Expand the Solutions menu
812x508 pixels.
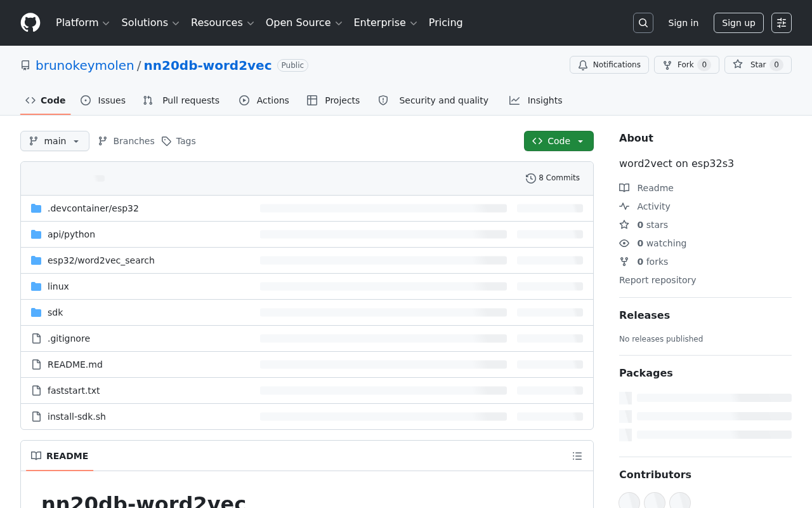(x=150, y=23)
